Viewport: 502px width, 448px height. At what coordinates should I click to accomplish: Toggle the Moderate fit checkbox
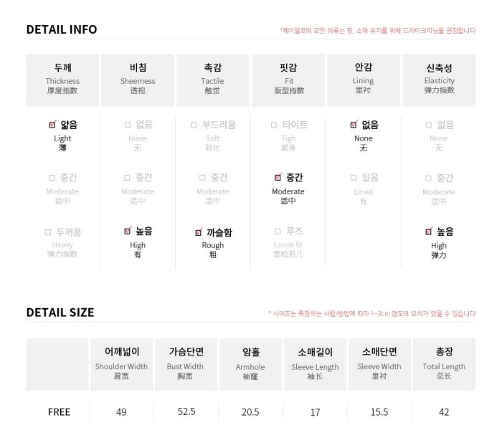pyautogui.click(x=278, y=177)
